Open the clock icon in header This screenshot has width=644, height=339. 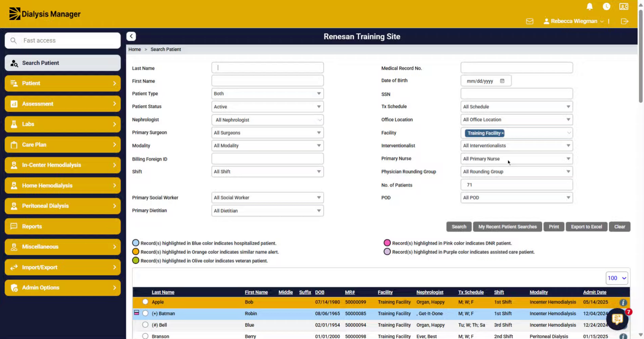606,6
